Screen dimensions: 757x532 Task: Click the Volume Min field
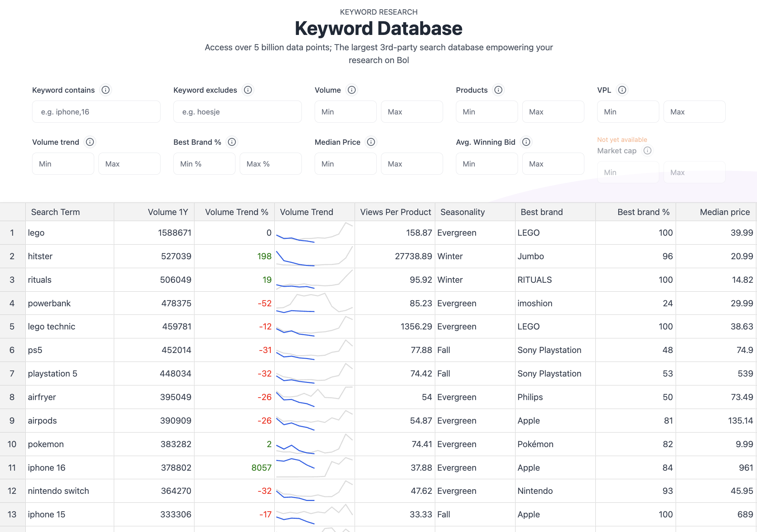tap(346, 112)
